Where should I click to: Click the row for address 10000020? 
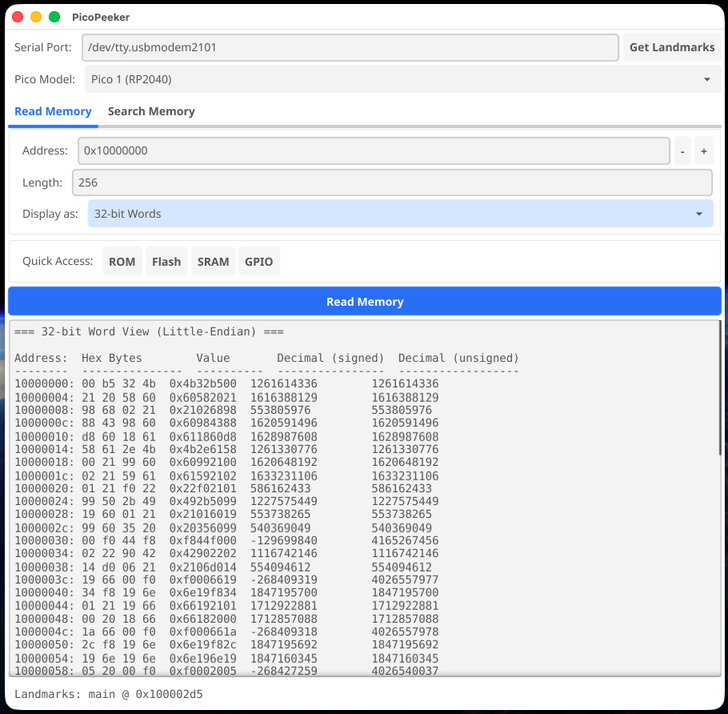coord(223,489)
